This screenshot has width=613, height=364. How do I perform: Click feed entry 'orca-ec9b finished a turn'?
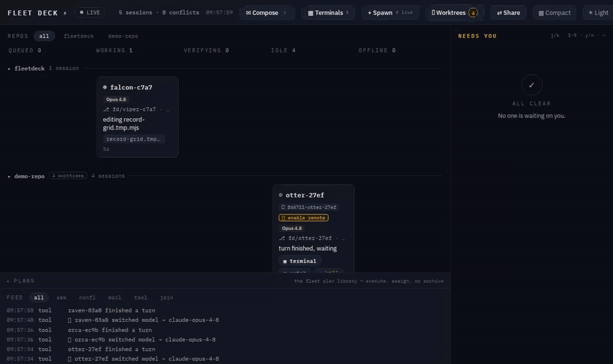110,330
